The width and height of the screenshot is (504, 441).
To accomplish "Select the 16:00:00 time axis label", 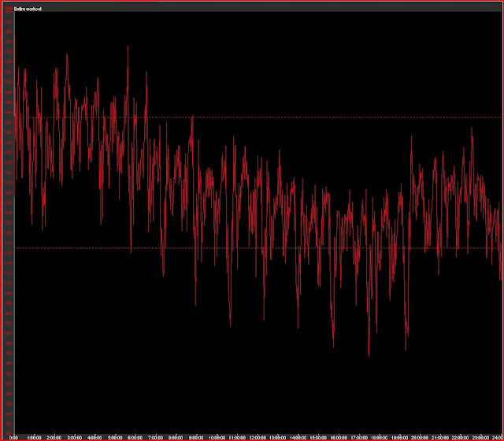I will point(339,438).
